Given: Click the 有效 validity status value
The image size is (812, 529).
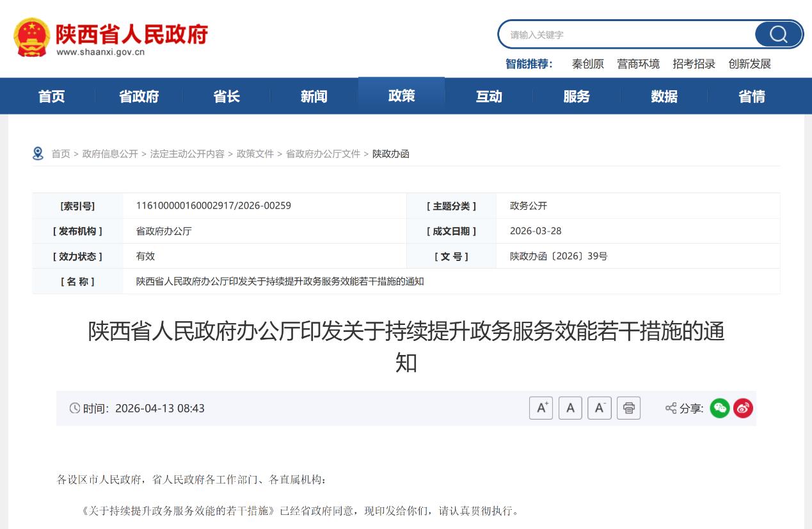Looking at the screenshot, I should click(x=145, y=256).
